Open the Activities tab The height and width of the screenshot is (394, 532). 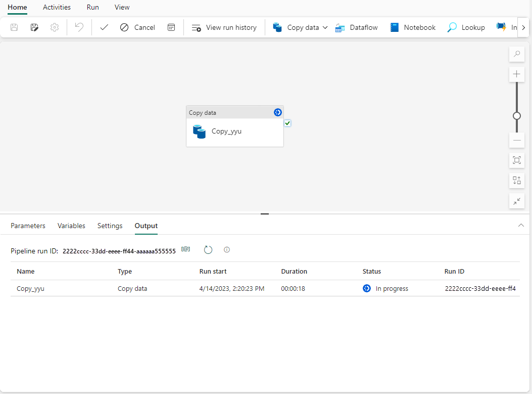(x=57, y=7)
